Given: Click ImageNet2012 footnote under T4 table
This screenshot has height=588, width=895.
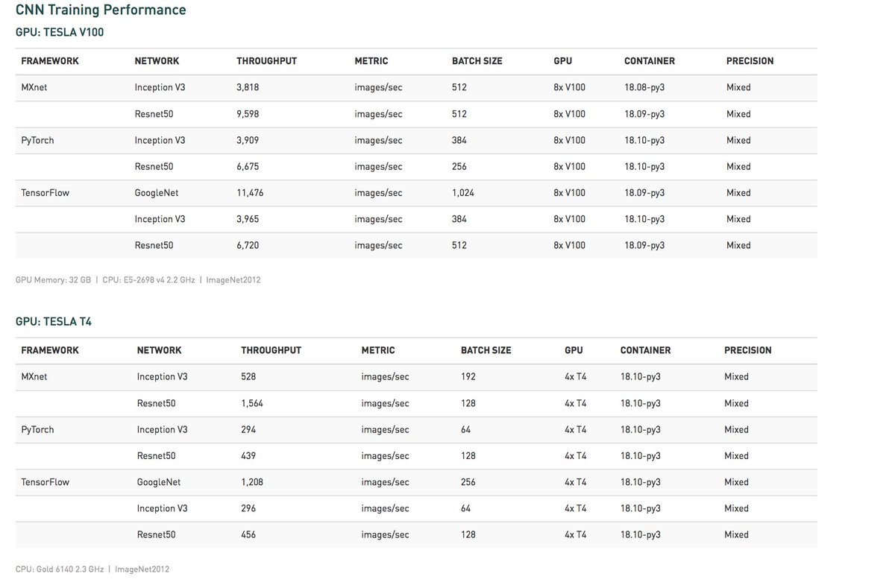Looking at the screenshot, I should click(142, 569).
